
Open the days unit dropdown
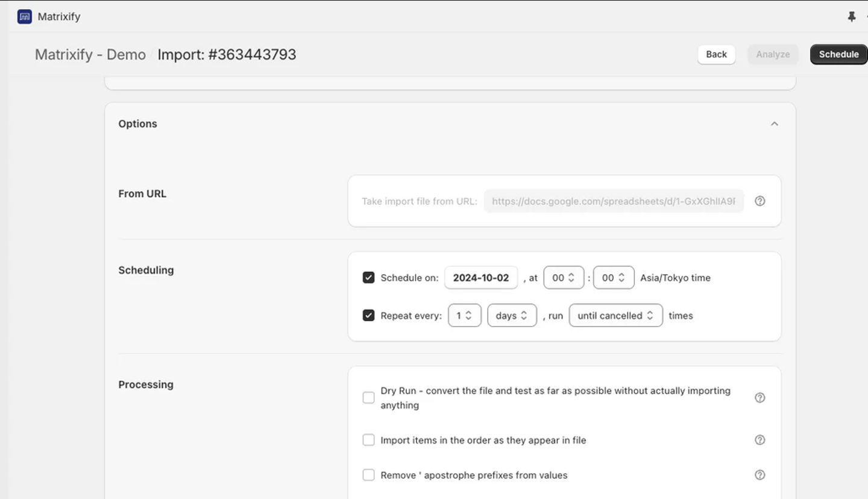512,315
